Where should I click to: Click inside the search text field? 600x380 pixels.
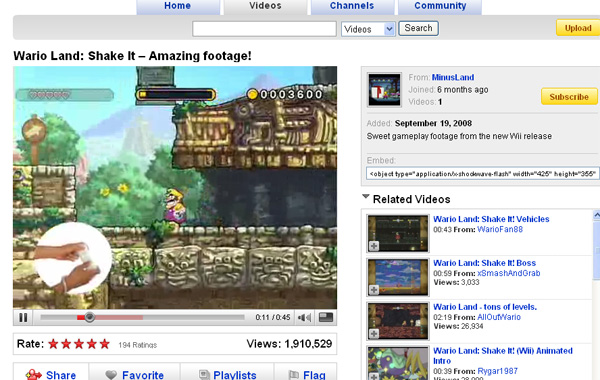coord(264,29)
